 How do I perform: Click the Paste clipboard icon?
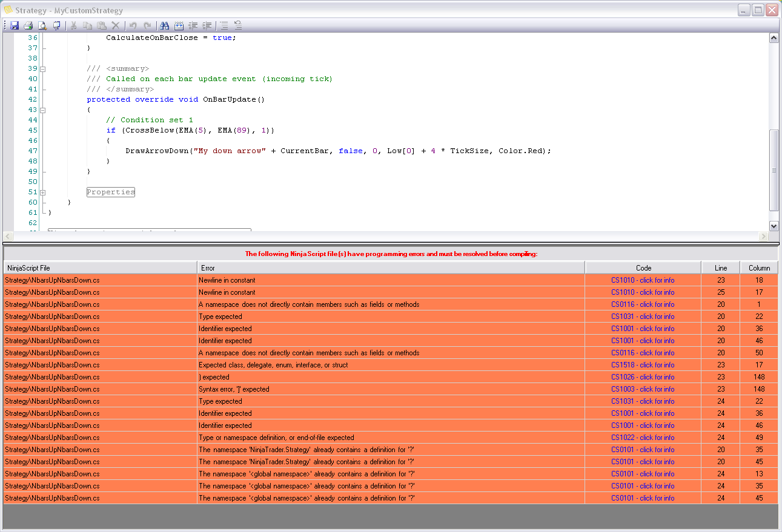102,25
